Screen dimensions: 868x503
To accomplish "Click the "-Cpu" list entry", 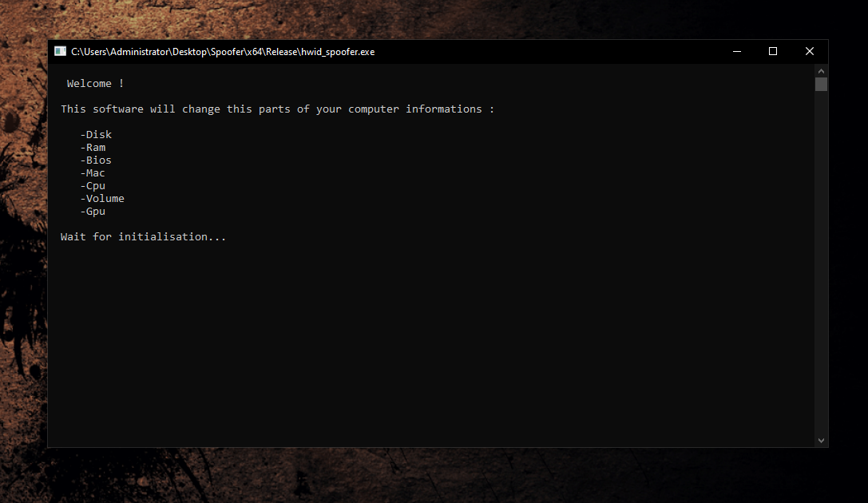I will (x=93, y=185).
